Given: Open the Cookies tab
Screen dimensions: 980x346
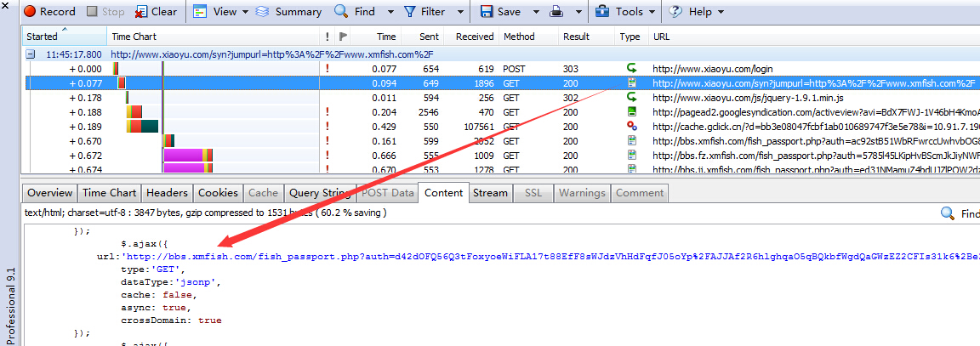Looking at the screenshot, I should 218,193.
